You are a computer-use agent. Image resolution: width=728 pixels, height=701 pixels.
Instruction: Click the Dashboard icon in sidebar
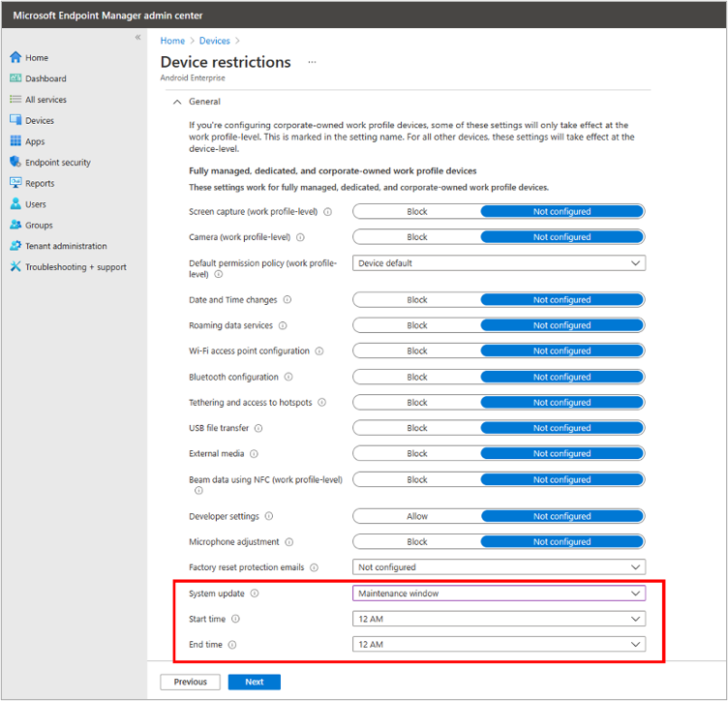[15, 78]
